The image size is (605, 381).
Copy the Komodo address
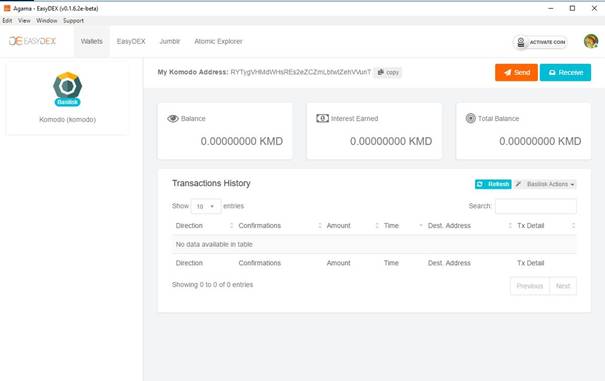coord(388,72)
